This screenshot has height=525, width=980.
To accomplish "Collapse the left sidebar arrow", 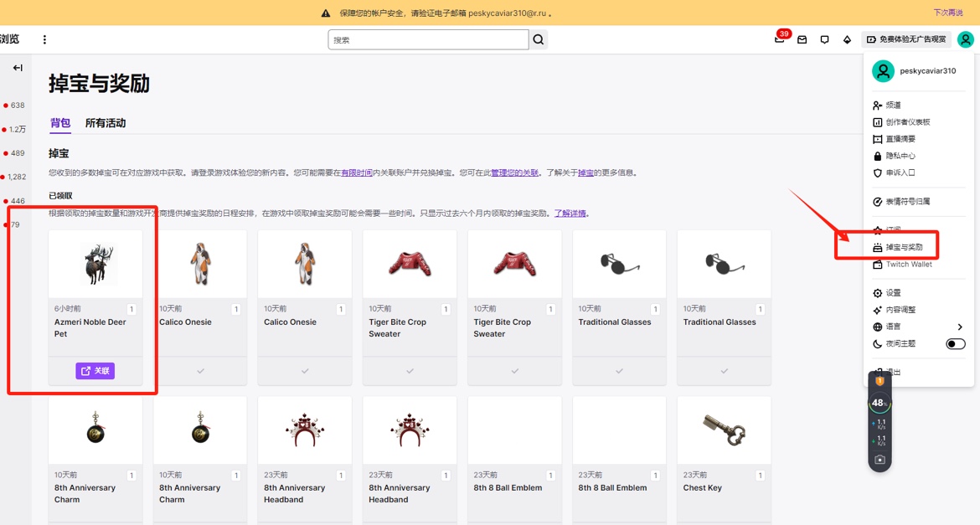I will [x=18, y=68].
